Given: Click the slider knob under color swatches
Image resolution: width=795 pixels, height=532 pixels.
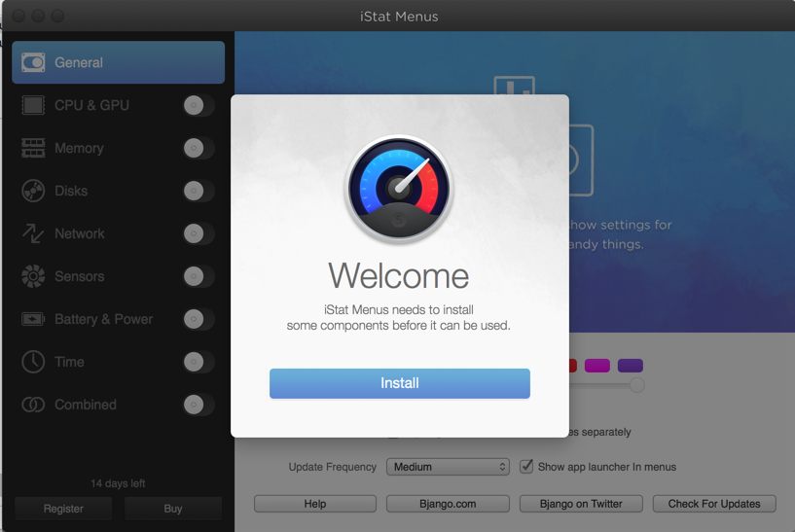Looking at the screenshot, I should (x=636, y=385).
